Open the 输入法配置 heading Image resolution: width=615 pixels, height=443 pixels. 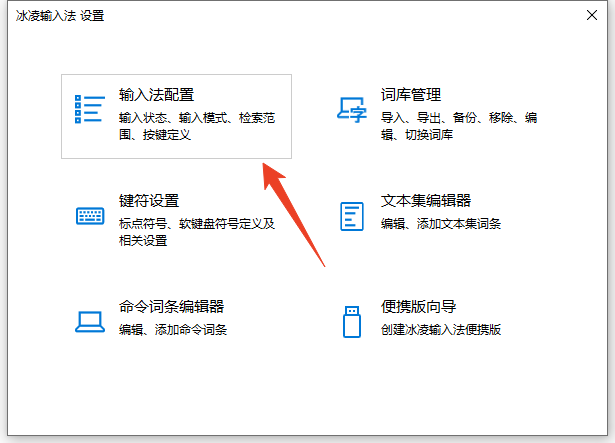point(156,95)
